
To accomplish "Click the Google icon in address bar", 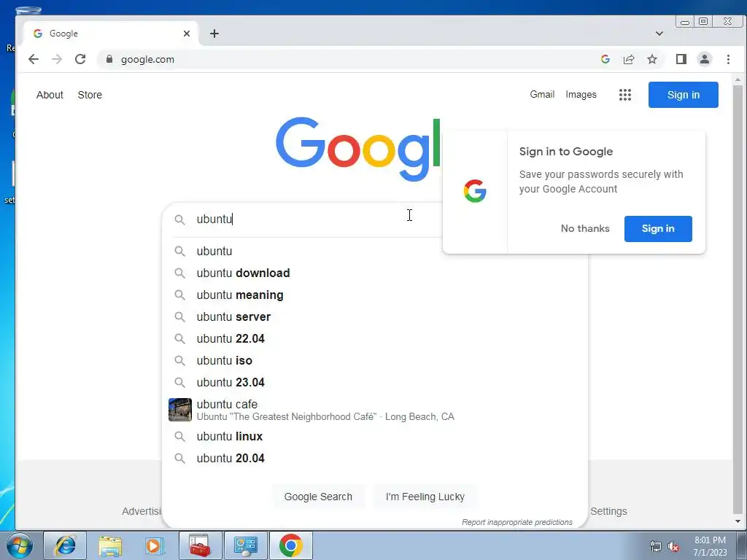I will point(605,59).
